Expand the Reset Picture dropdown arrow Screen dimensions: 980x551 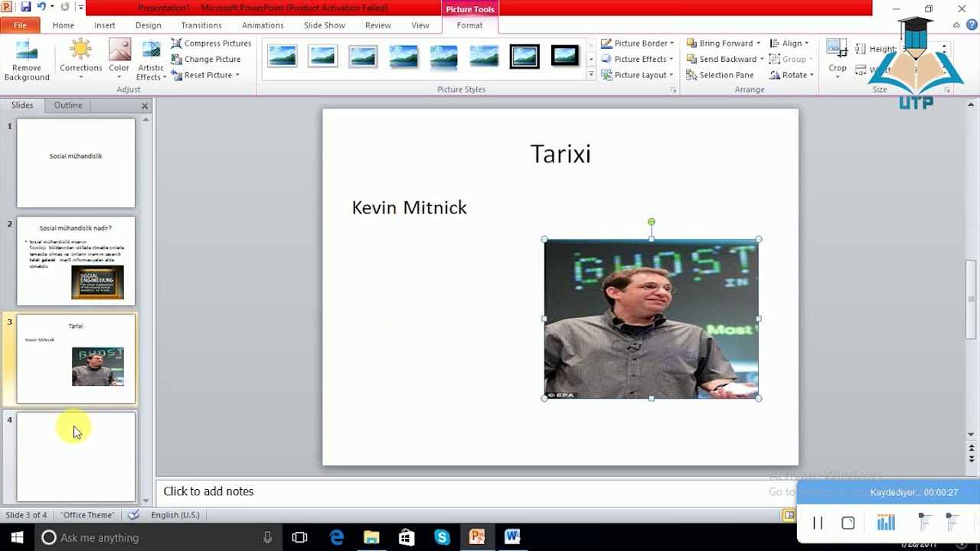coord(237,75)
